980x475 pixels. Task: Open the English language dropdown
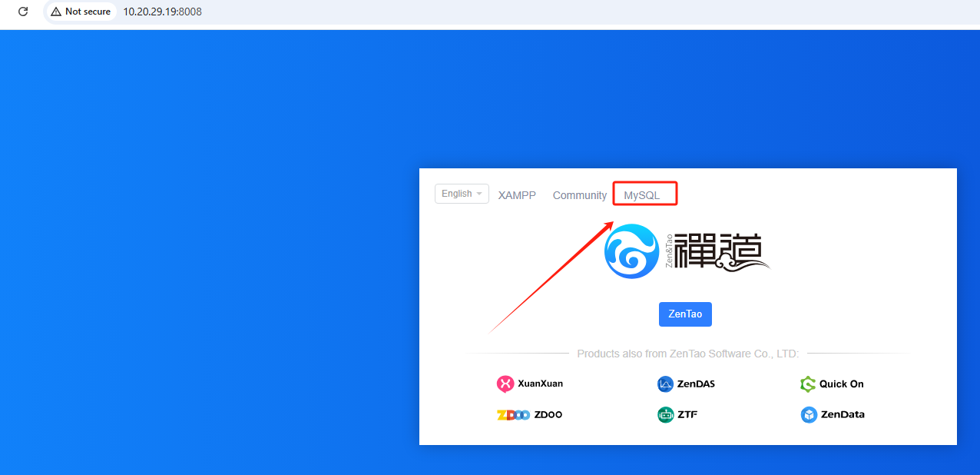(x=462, y=194)
